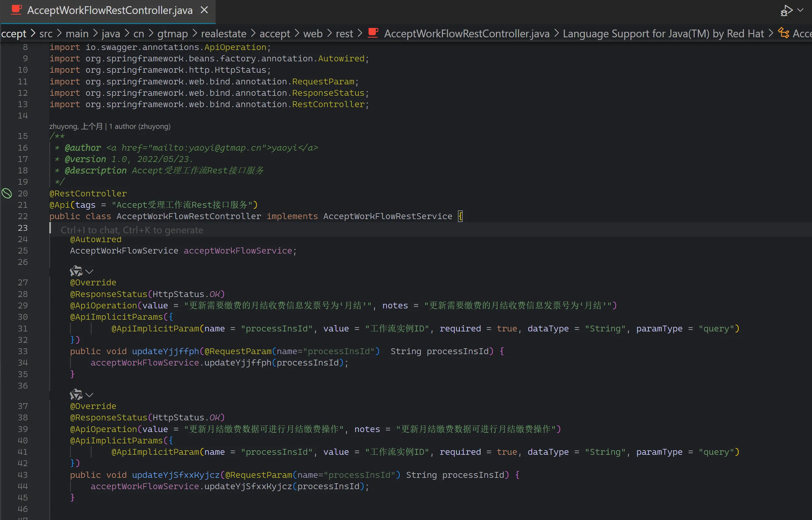The width and height of the screenshot is (812, 520).
Task: Click the gutter test status icon at line 20
Action: [x=7, y=193]
